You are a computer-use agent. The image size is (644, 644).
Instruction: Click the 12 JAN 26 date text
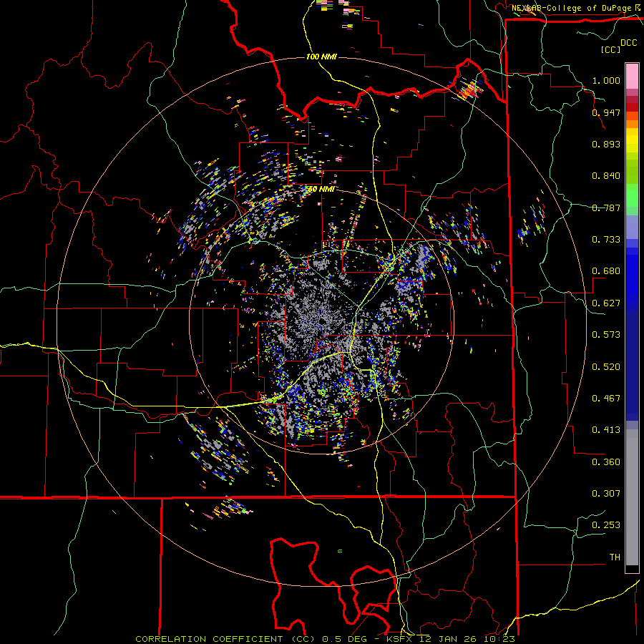pos(448,639)
